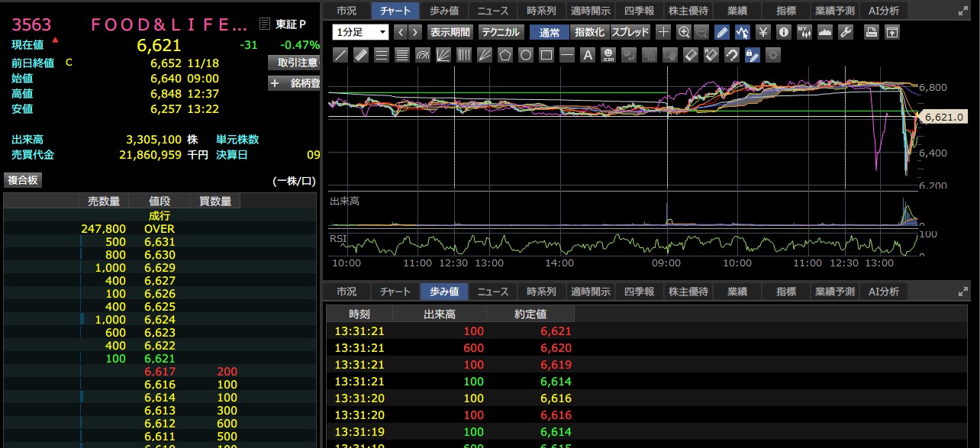Click the + 銘柄登録 button
980x448 pixels.
[x=295, y=83]
